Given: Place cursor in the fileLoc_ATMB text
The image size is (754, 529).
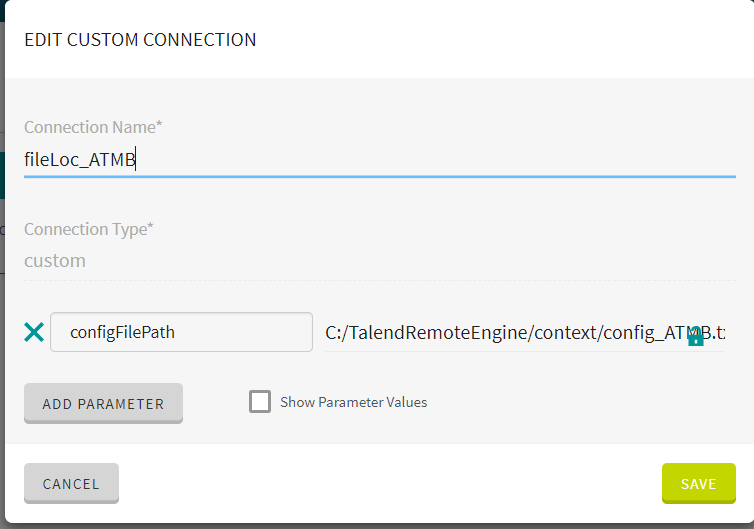Looking at the screenshot, I should [80, 159].
